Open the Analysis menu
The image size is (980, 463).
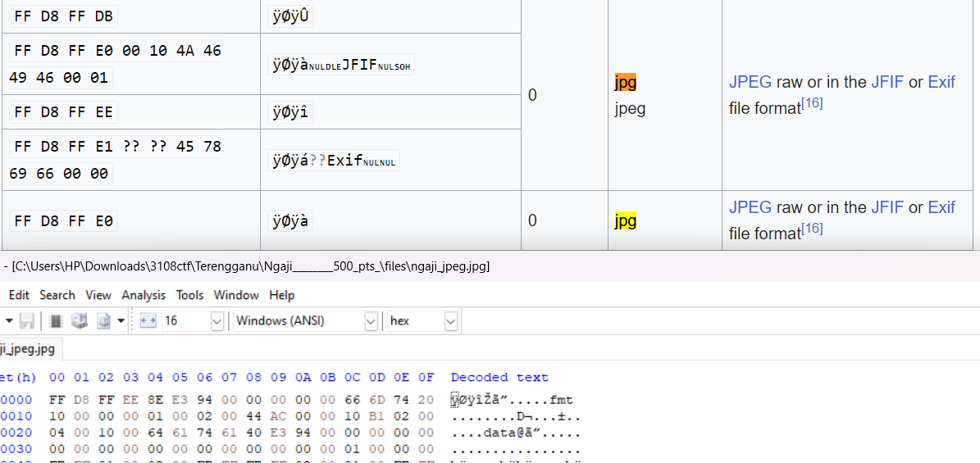[x=144, y=295]
